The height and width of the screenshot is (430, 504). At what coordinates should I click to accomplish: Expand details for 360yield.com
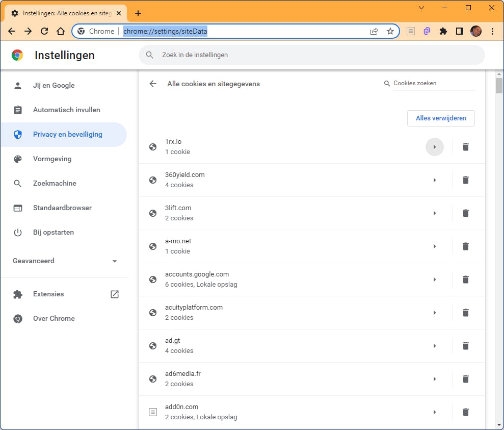click(x=435, y=180)
